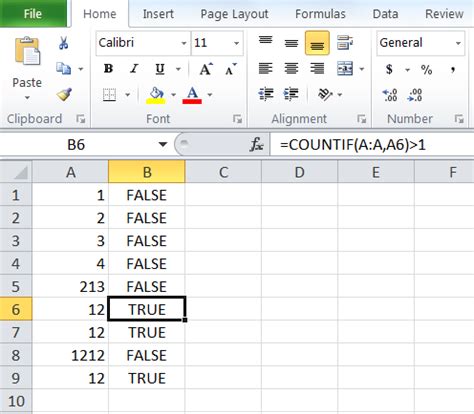Open the Data tab
474x414 pixels.
[x=385, y=14]
